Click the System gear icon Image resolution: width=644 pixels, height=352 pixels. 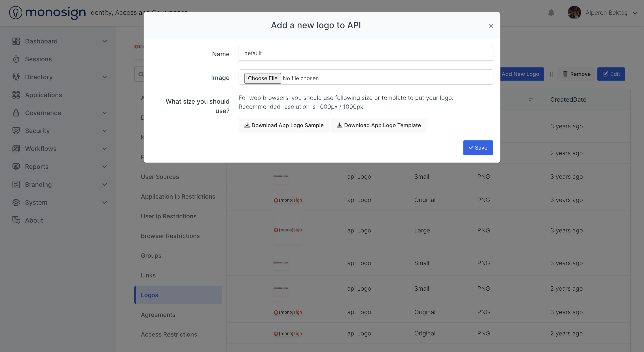16,202
